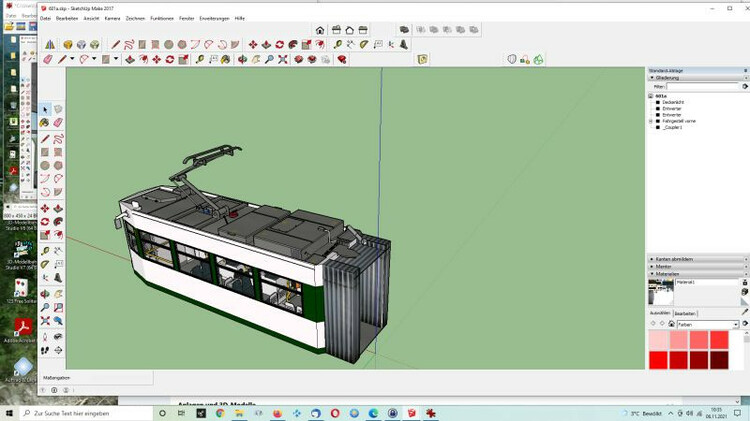Image resolution: width=750 pixels, height=421 pixels.
Task: Open dropdown arrow beside the Rectangle tool
Action: tap(116, 59)
